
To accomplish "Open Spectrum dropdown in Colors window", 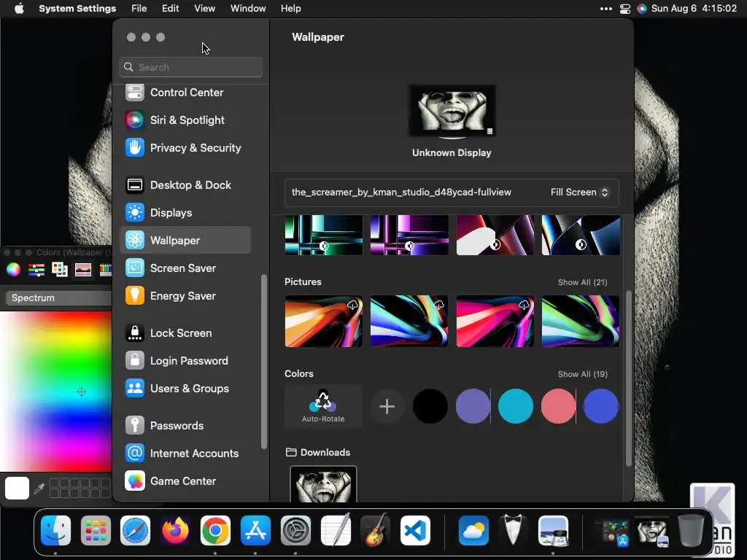I will (58, 297).
